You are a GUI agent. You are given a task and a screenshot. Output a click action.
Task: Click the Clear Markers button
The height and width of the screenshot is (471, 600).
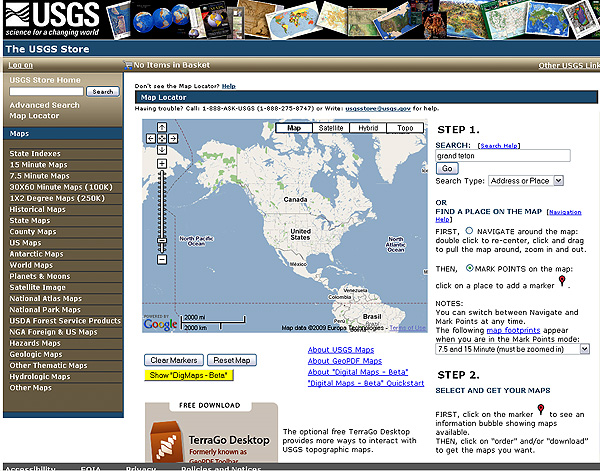[174, 359]
